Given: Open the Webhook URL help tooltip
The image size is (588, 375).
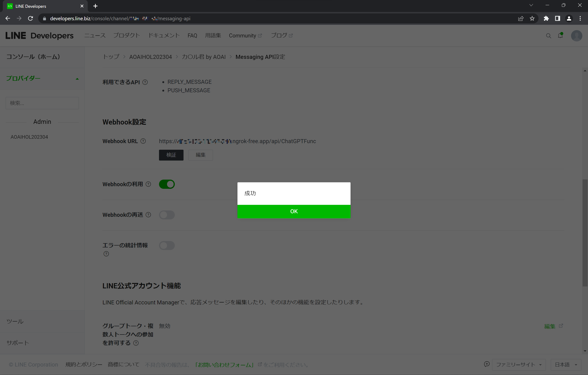Looking at the screenshot, I should (143, 141).
